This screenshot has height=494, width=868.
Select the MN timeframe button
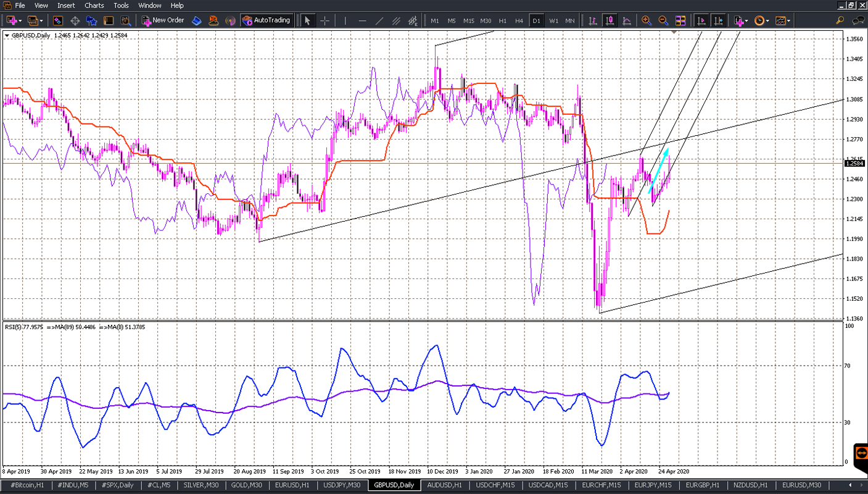pos(570,20)
